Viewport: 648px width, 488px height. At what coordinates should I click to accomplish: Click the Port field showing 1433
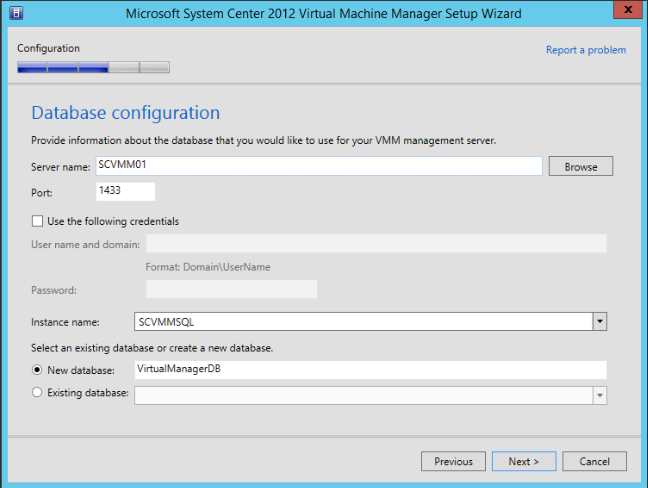point(125,191)
